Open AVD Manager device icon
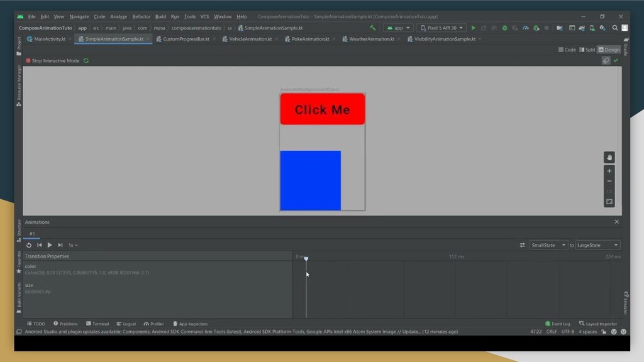This screenshot has height=362, width=644. pyautogui.click(x=592, y=28)
